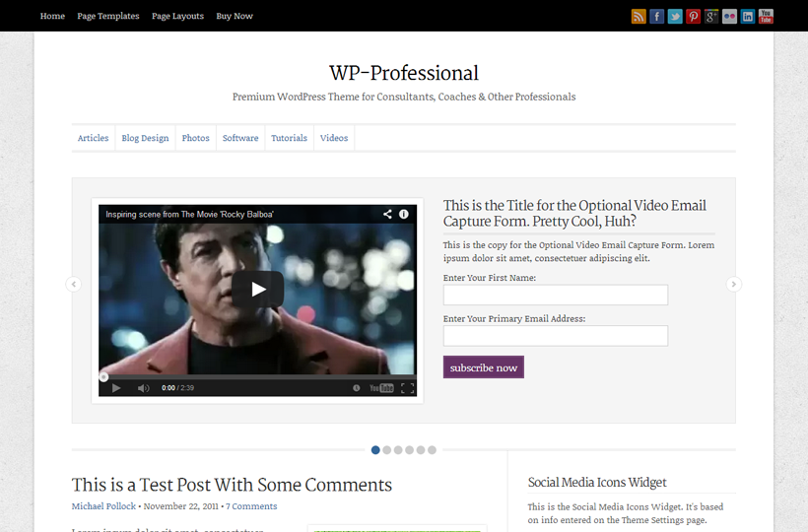Open the LinkedIn social icon
The width and height of the screenshot is (808, 532).
tap(748, 17)
